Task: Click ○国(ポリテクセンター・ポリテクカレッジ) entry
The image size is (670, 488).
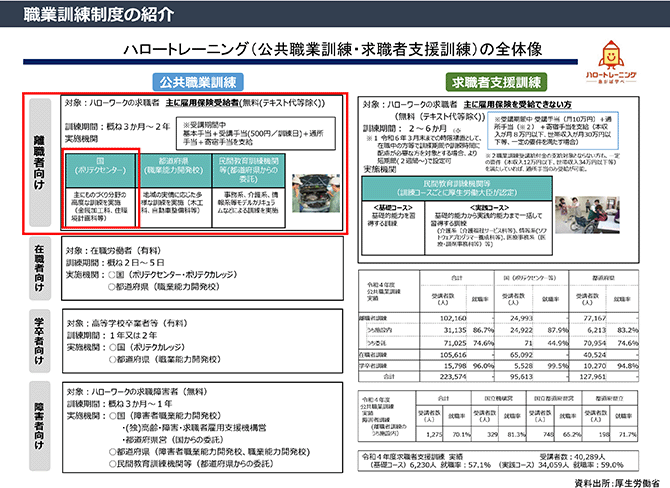Action: [x=173, y=274]
